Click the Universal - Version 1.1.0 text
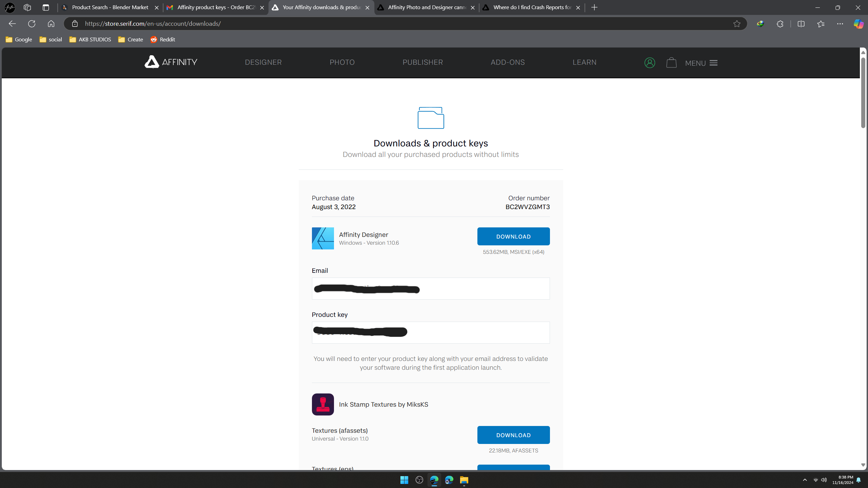The height and width of the screenshot is (488, 868). click(340, 439)
